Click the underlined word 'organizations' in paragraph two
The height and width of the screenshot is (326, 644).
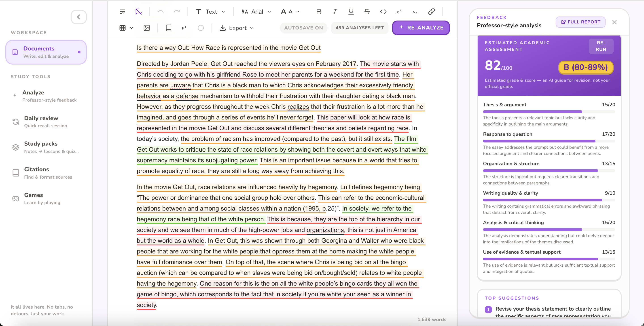325,230
